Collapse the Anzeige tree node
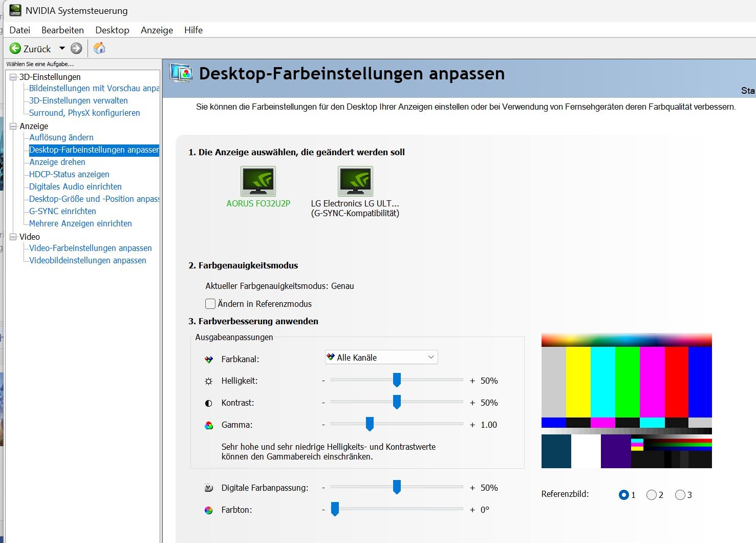Screen dimensions: 756x543 13,126
